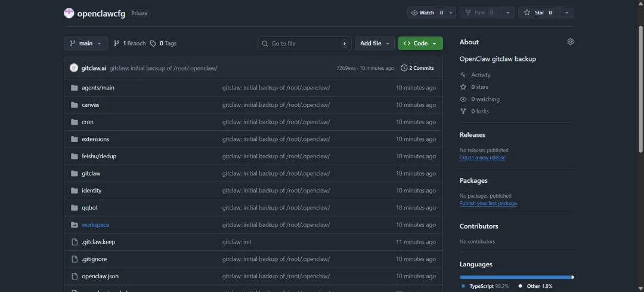Click the Private visibility badge
Viewport: 644px width, 292px height.
pos(140,13)
